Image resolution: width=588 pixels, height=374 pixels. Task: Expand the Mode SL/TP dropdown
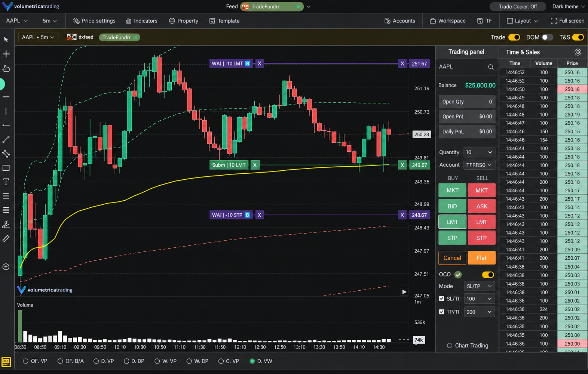click(479, 286)
